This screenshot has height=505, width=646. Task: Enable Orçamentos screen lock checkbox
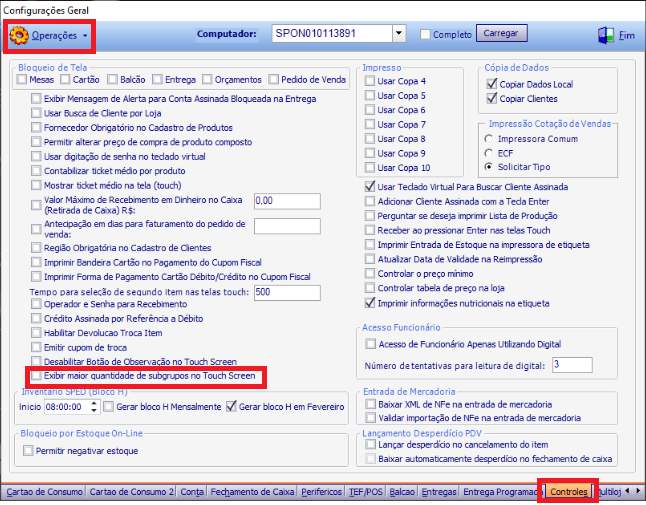(207, 79)
